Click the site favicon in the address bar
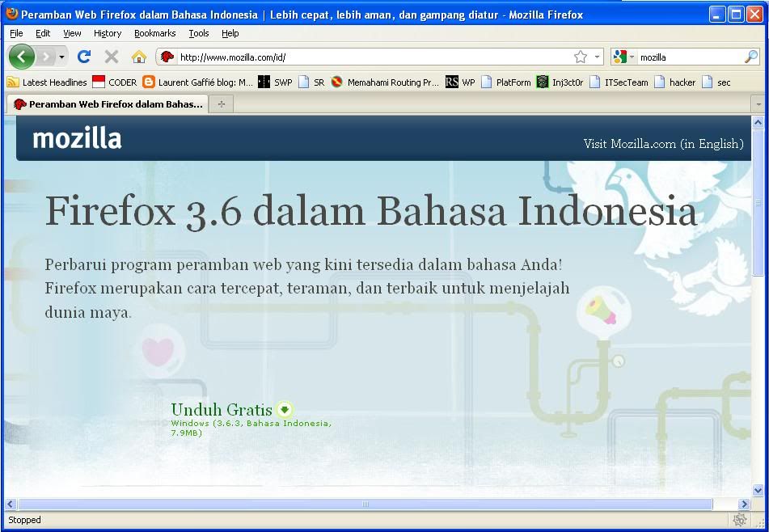The image size is (769, 532). pos(167,57)
